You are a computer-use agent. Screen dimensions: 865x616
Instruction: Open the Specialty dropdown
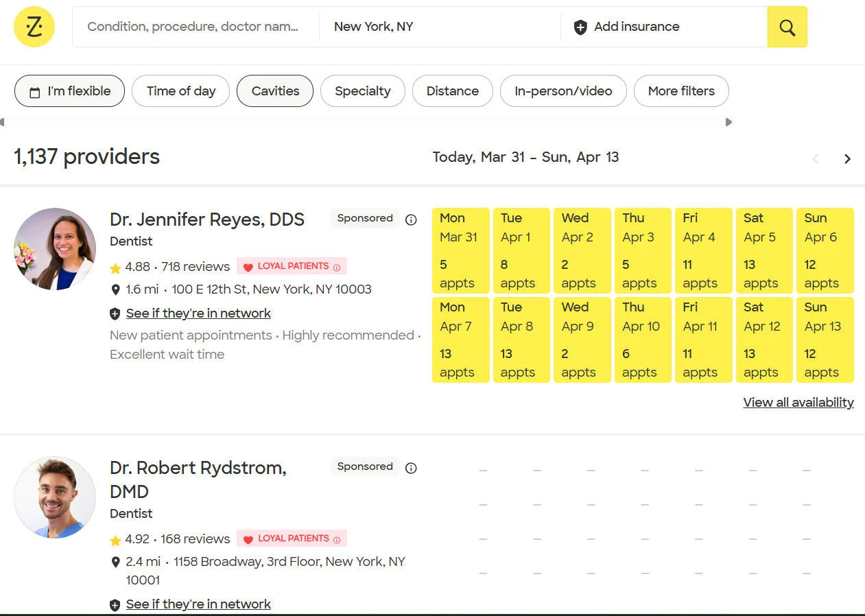click(362, 91)
